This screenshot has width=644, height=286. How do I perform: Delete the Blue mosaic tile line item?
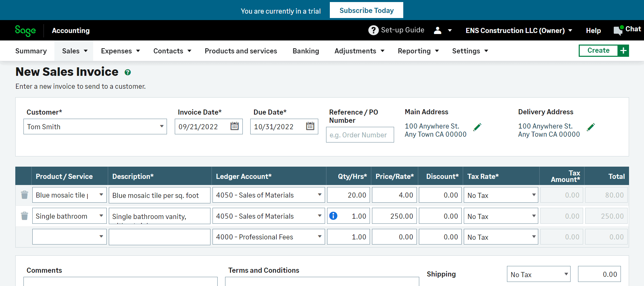24,195
